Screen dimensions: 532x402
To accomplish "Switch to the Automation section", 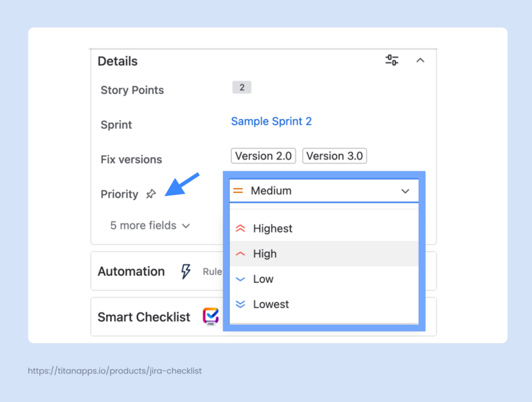I will coord(131,271).
